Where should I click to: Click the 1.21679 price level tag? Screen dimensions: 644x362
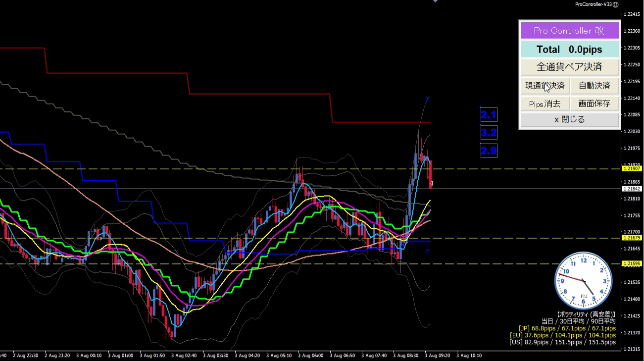[x=632, y=238]
